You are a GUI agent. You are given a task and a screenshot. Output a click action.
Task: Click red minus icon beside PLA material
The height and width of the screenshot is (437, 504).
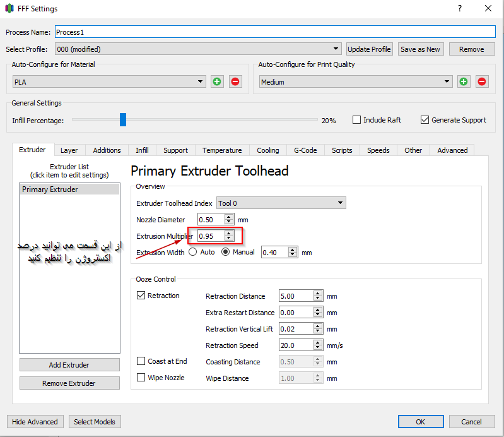click(x=235, y=81)
